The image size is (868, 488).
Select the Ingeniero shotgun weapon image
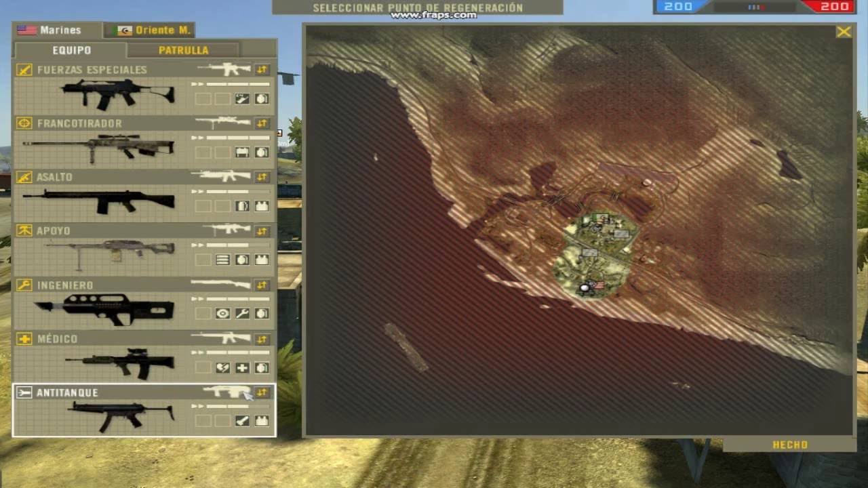104,310
